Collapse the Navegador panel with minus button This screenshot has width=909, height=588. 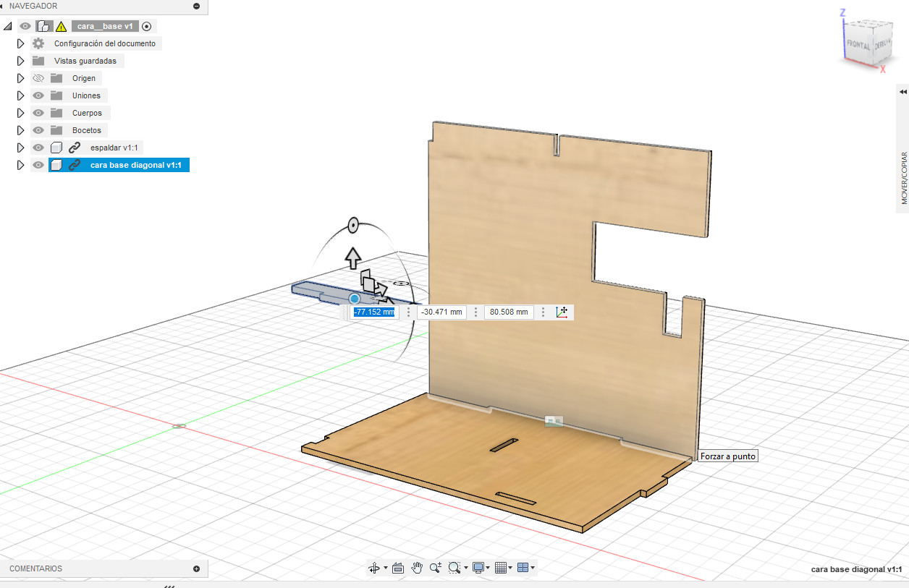pos(197,6)
